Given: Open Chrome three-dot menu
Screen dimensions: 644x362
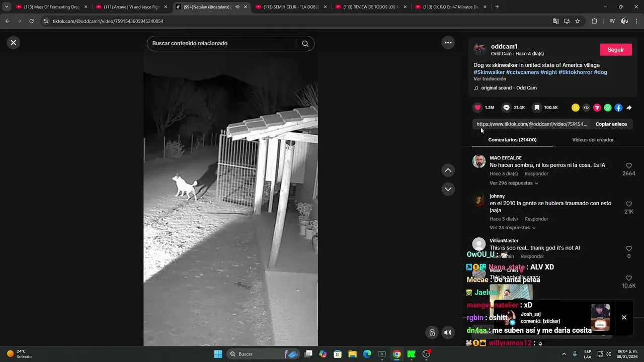Looking at the screenshot, I should click(637, 21).
